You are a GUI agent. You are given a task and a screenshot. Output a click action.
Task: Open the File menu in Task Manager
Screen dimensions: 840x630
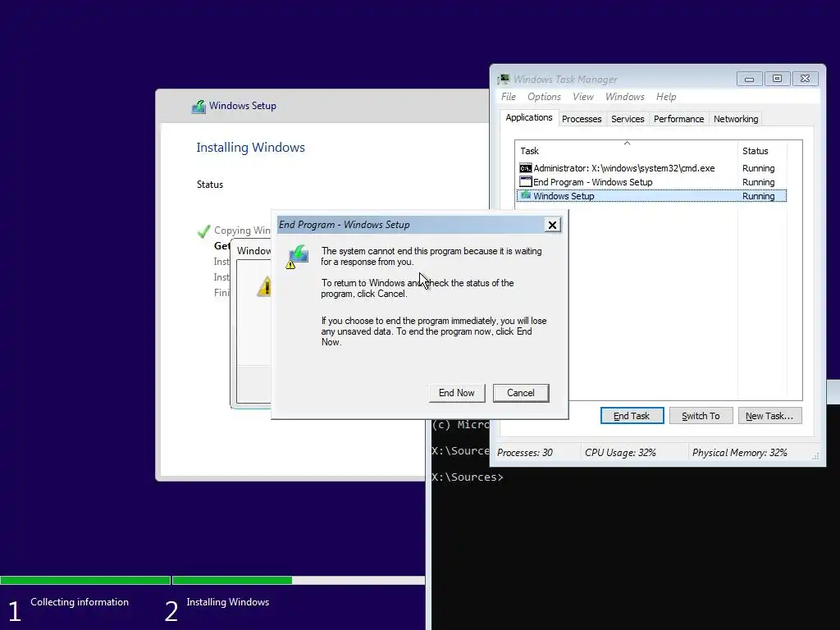coord(509,97)
